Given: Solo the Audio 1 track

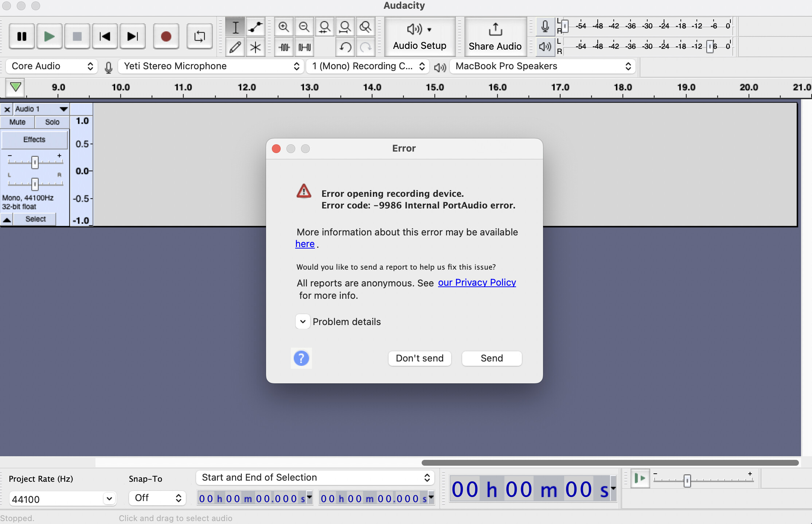Looking at the screenshot, I should click(52, 122).
